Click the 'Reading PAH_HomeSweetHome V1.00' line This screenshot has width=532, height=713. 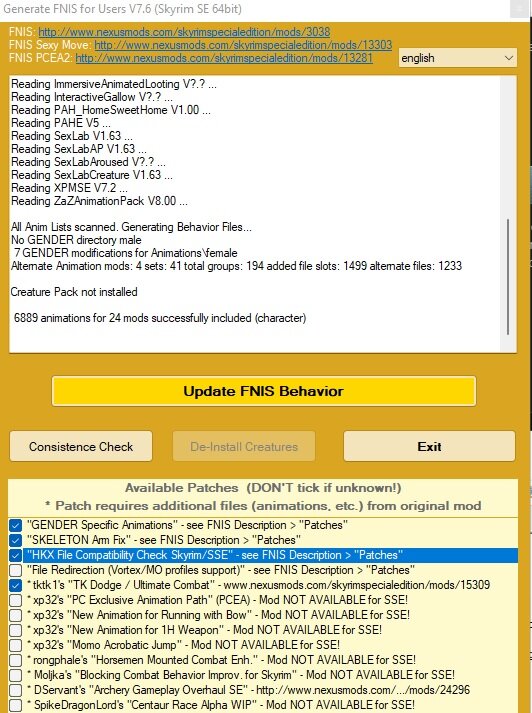tap(111, 110)
